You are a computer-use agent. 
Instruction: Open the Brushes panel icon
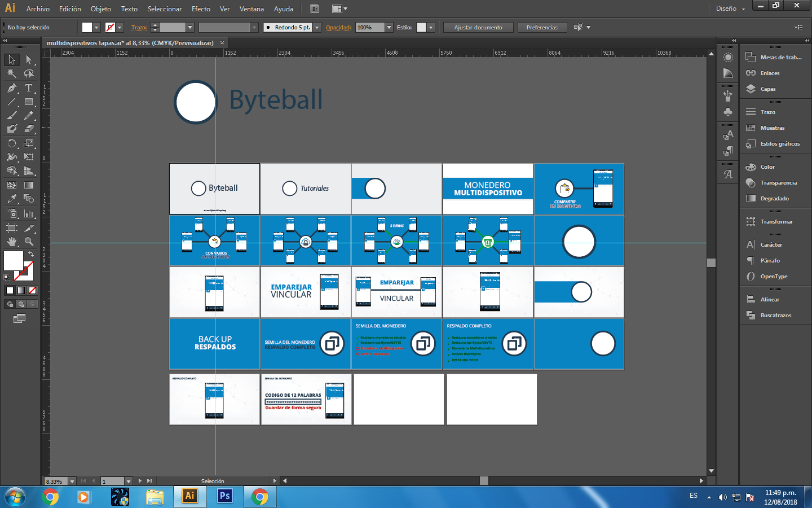coord(728,97)
